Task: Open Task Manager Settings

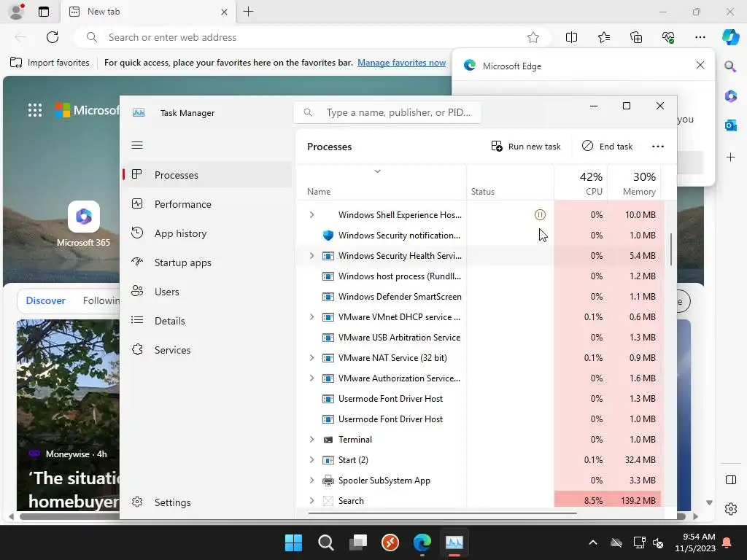Action: (x=208, y=502)
